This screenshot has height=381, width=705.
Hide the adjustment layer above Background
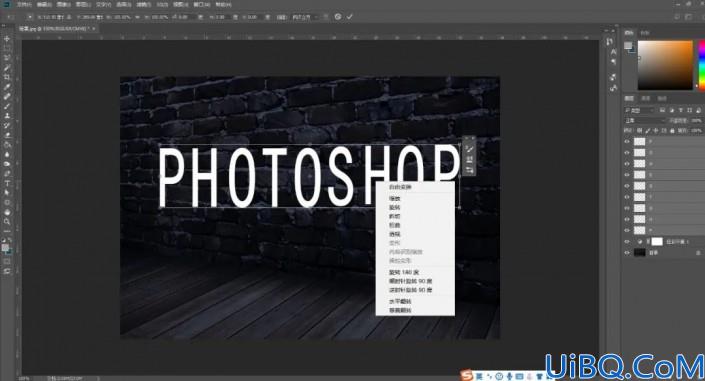627,242
